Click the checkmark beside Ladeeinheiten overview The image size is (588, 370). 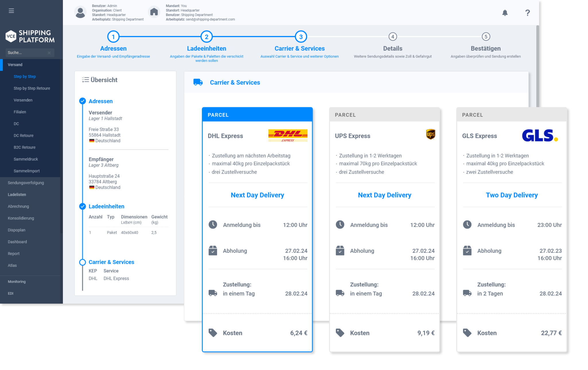(82, 206)
